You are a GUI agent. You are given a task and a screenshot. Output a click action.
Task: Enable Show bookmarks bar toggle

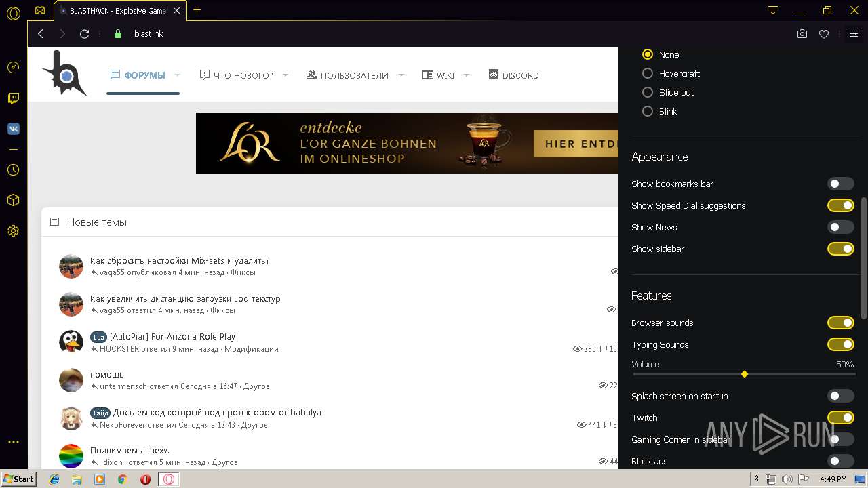(840, 184)
